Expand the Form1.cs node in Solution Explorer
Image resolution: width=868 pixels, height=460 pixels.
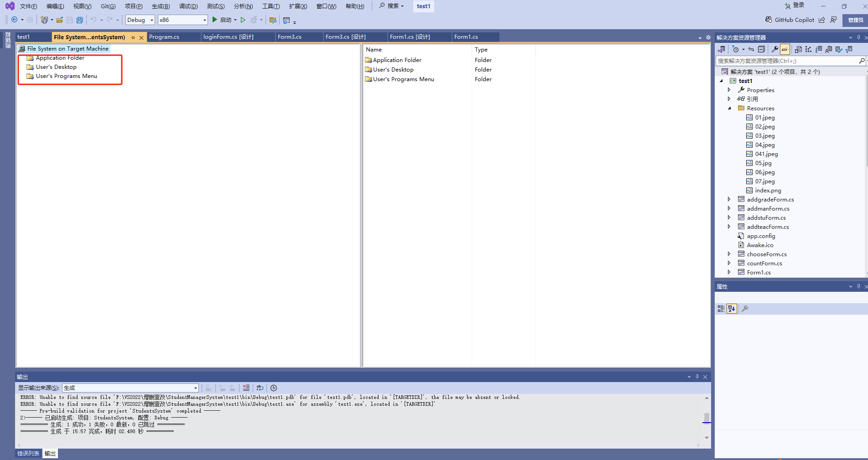point(729,273)
